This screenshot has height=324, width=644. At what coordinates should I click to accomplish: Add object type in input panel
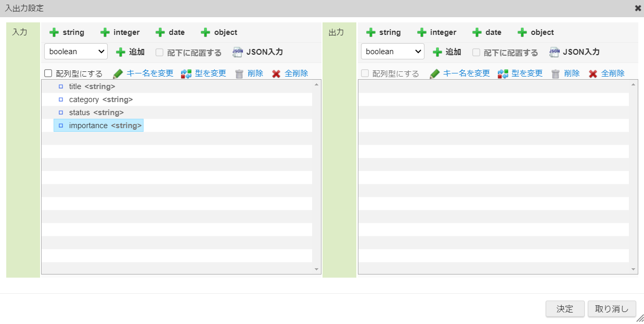pyautogui.click(x=219, y=32)
